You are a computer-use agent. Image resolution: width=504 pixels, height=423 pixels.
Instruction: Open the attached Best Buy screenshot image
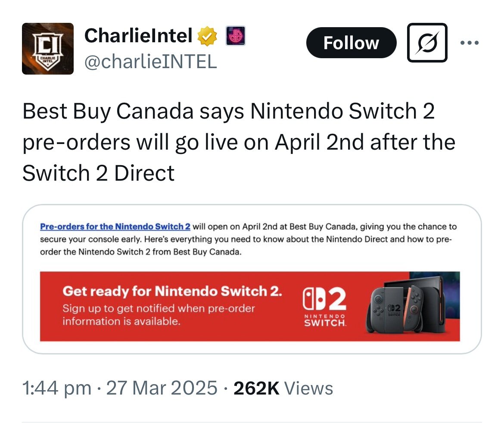pos(252,279)
